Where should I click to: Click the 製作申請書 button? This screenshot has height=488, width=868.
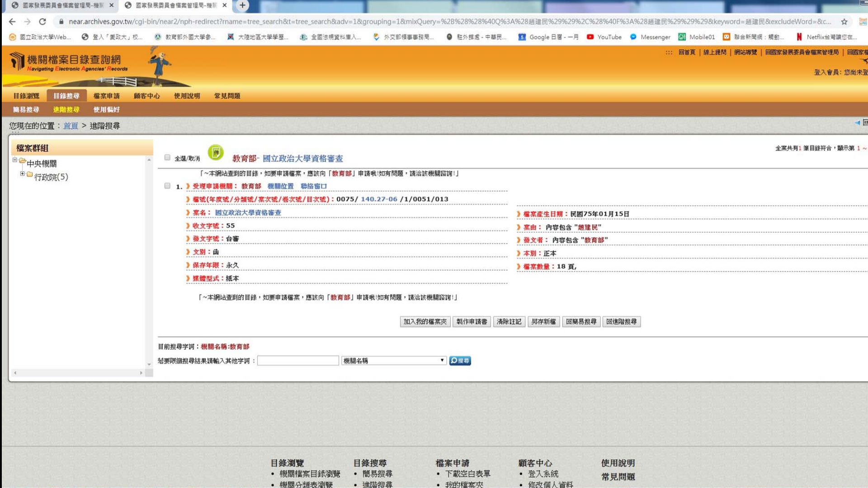click(x=472, y=322)
